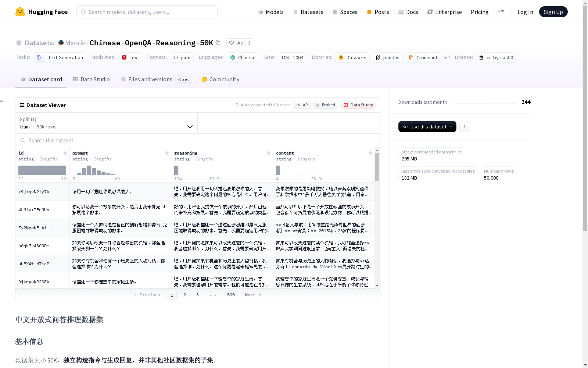
Task: Click the prompt lengths histogram
Action: click(96, 170)
